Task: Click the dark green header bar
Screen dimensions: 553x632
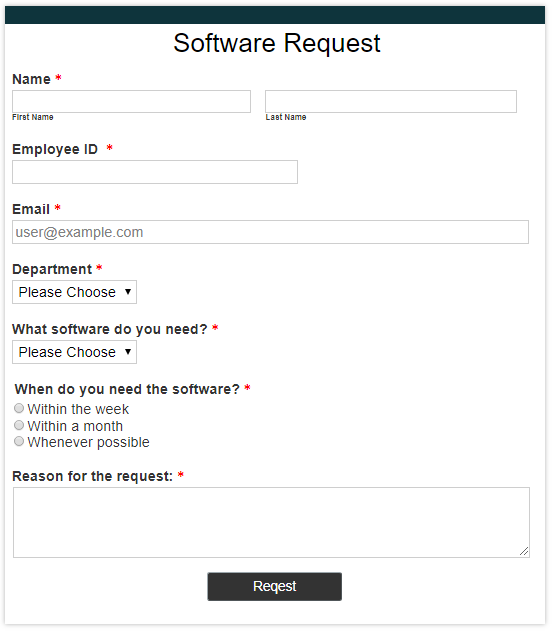Action: click(275, 15)
